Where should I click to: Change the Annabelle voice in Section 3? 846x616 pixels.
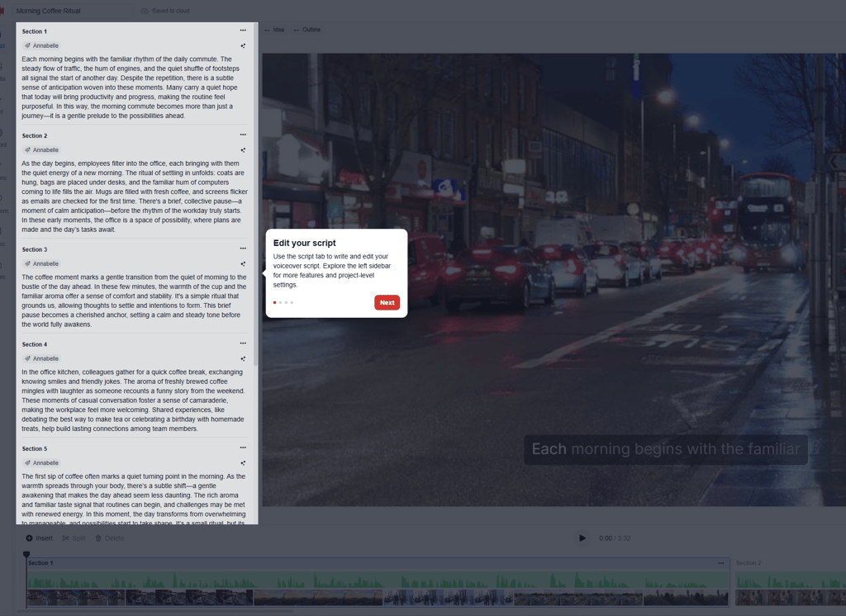point(41,263)
